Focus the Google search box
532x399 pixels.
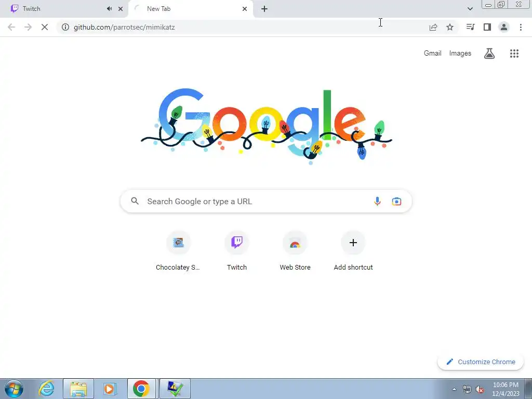click(266, 201)
